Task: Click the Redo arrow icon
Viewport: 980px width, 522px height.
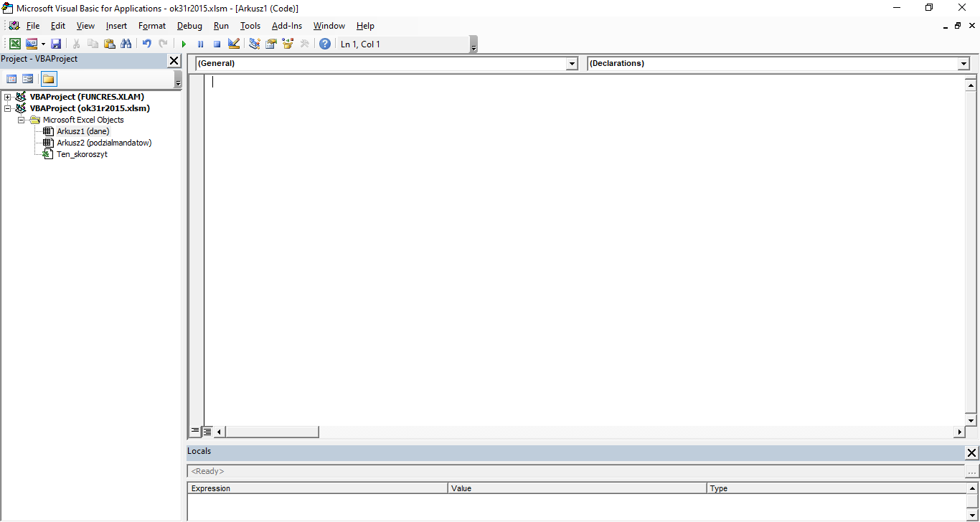Action: (164, 44)
